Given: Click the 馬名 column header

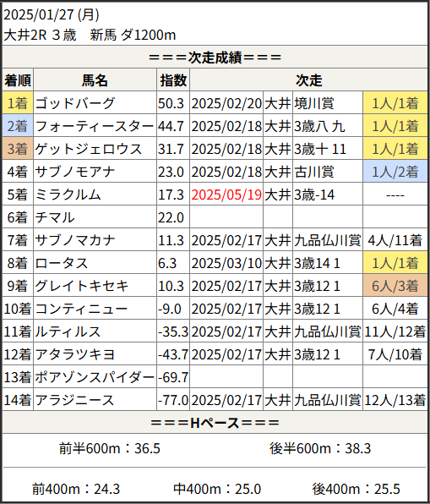Looking at the screenshot, I should [x=95, y=80].
